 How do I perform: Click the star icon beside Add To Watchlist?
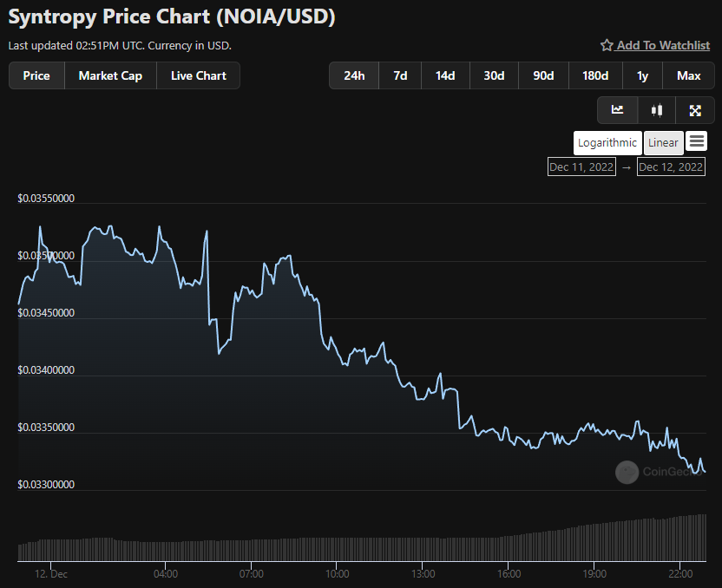607,45
